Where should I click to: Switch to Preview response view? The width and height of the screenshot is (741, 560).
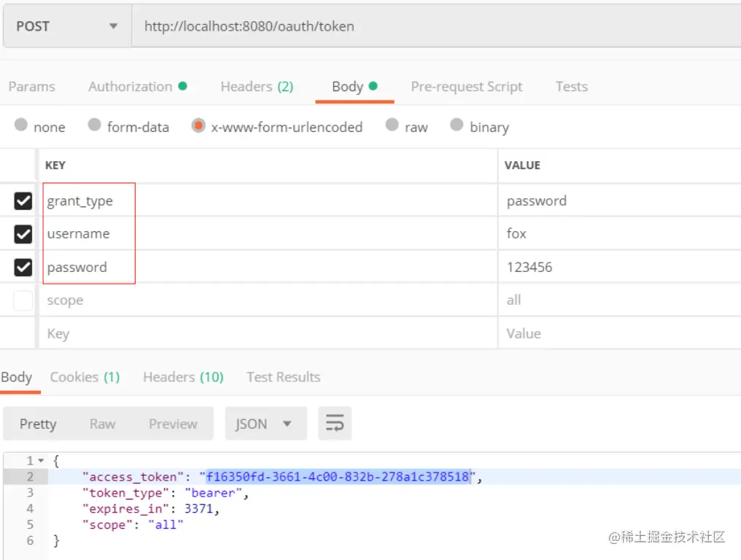coord(173,424)
